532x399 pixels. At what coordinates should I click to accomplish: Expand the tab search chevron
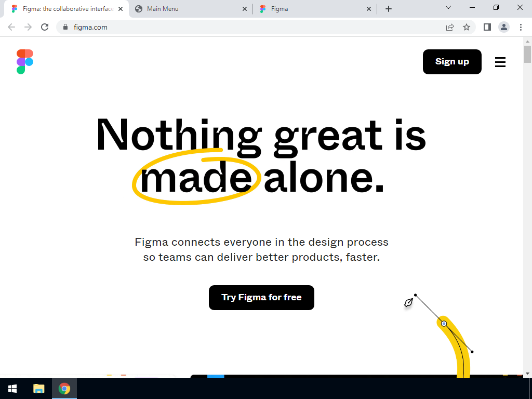448,7
